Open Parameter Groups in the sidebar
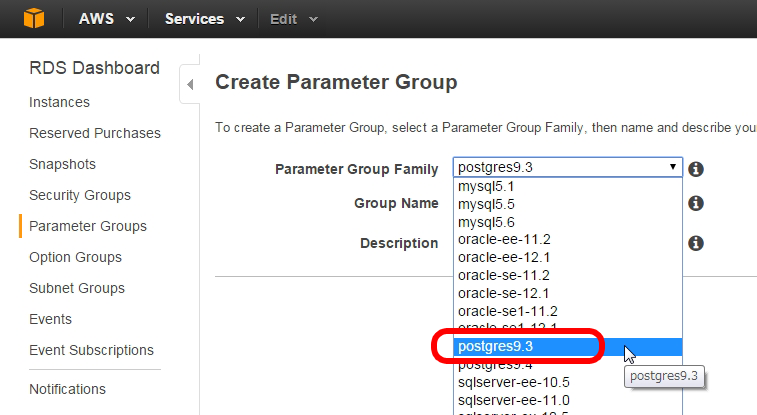 [x=88, y=226]
